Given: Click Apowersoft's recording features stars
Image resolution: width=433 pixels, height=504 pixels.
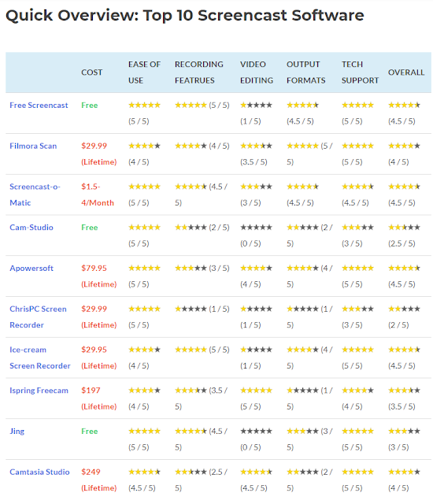Looking at the screenshot, I should (x=191, y=268).
